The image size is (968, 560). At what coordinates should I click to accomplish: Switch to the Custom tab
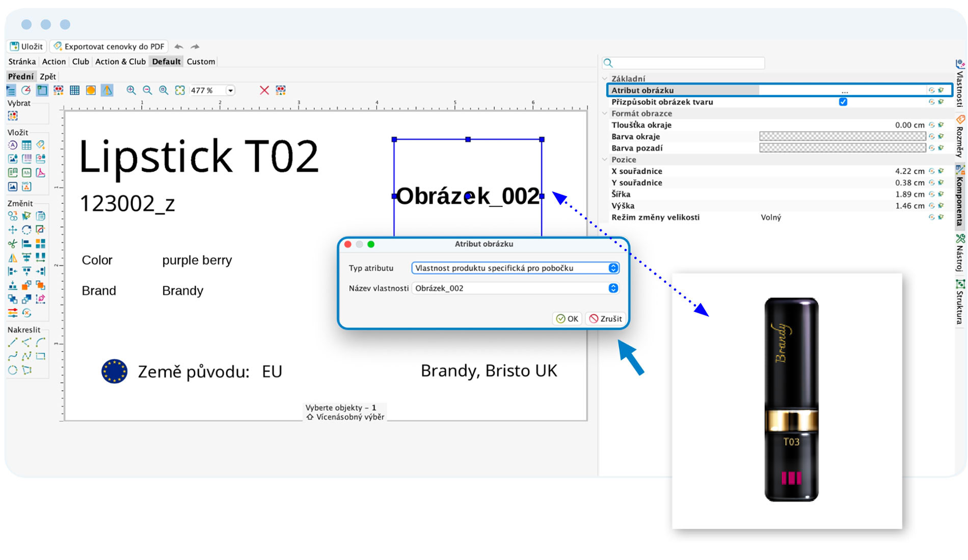coord(201,62)
